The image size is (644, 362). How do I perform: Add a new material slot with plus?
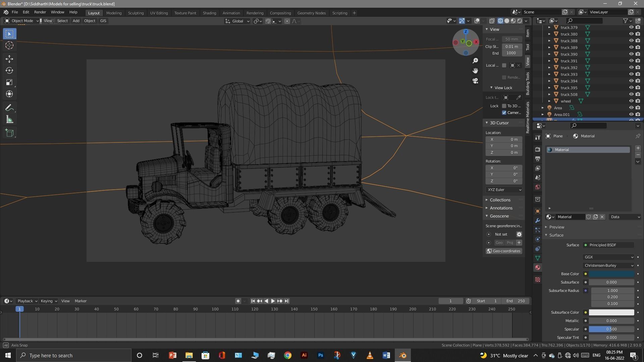click(638, 148)
